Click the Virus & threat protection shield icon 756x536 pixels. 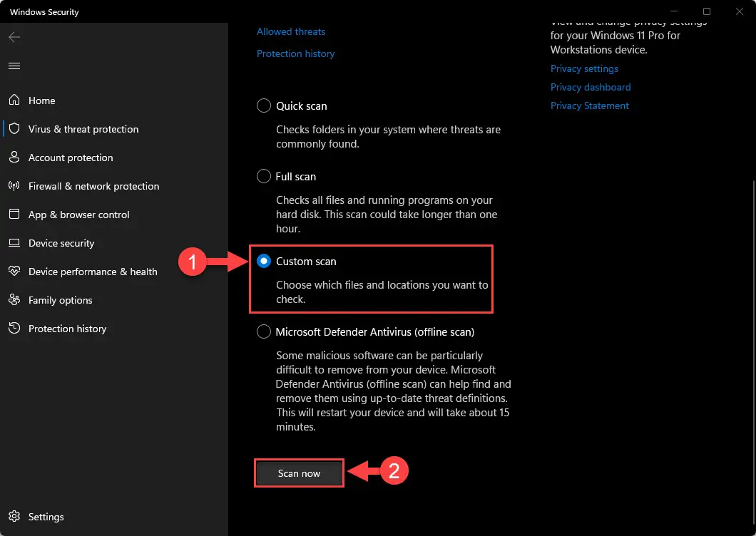(14, 128)
